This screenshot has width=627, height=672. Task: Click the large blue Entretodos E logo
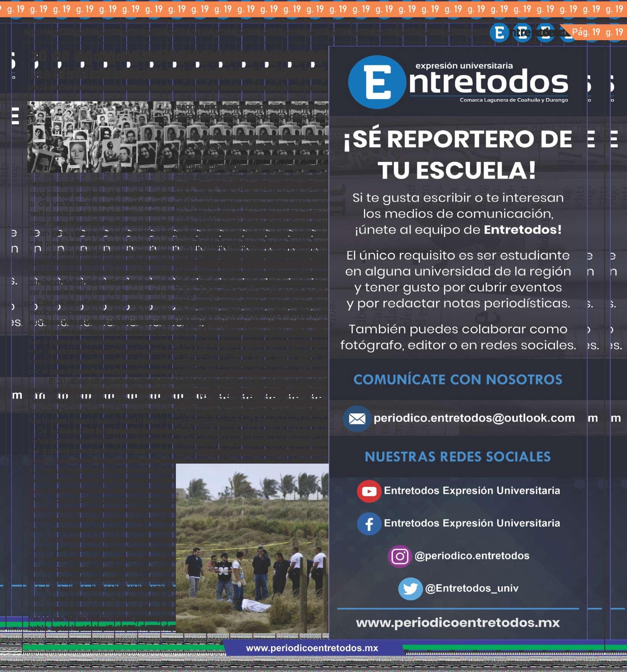pyautogui.click(x=377, y=82)
